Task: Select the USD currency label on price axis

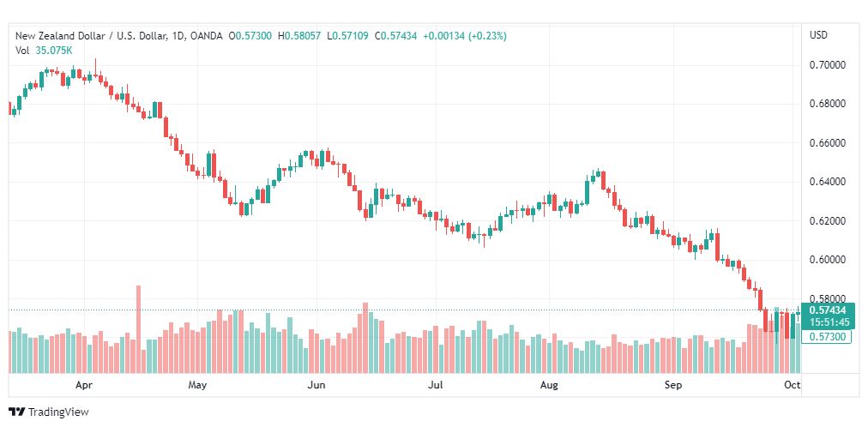Action: point(819,35)
